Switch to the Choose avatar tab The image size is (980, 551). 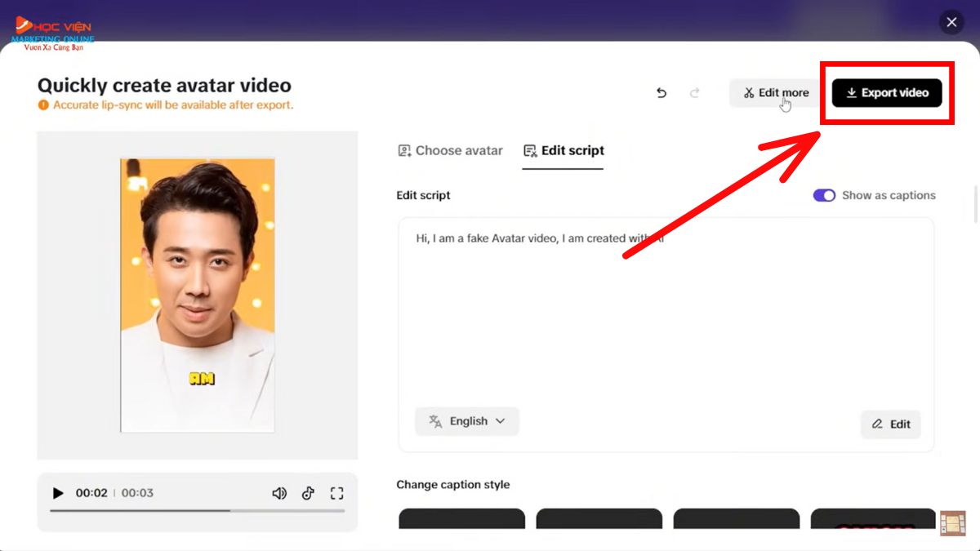450,150
